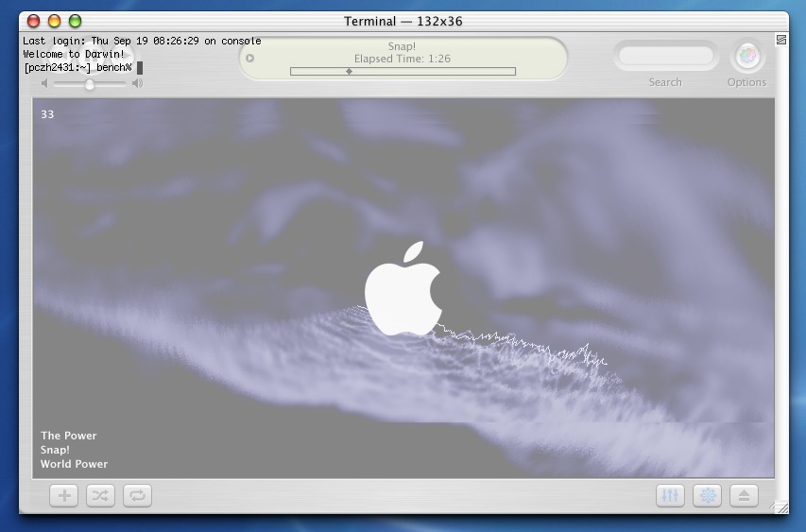Click the "World Power" album label
This screenshot has width=806, height=532.
(74, 464)
